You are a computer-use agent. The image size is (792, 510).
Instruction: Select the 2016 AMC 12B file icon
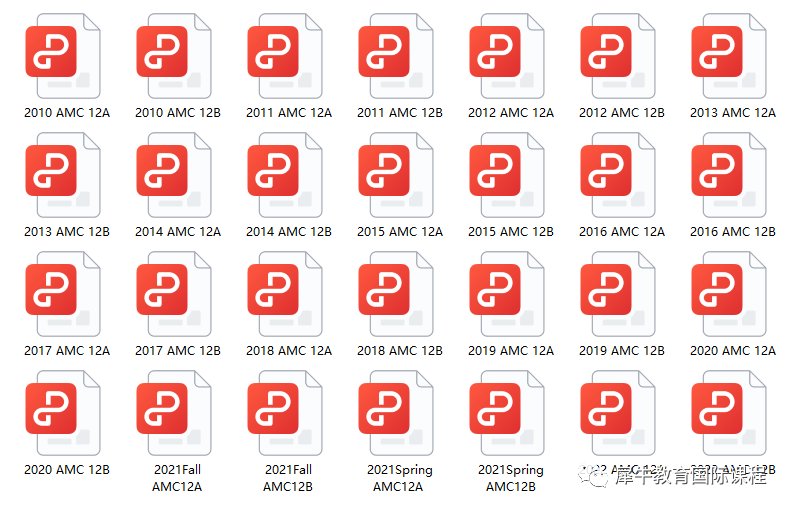[x=728, y=172]
